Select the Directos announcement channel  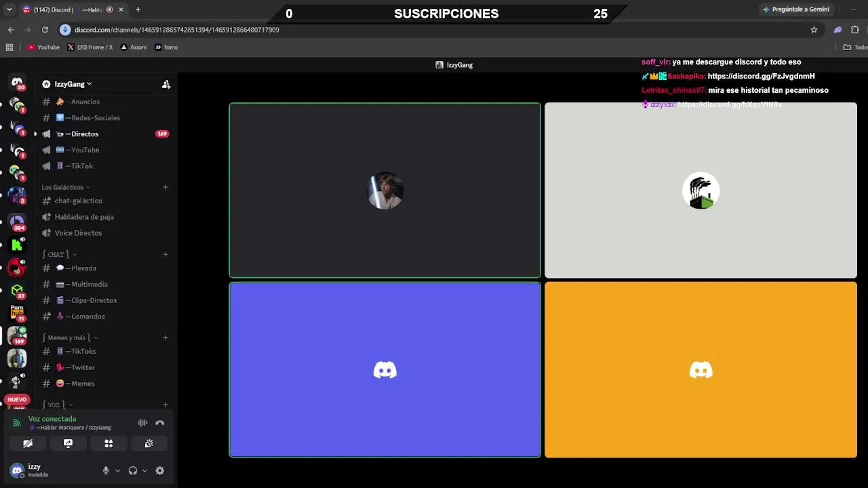tap(106, 134)
